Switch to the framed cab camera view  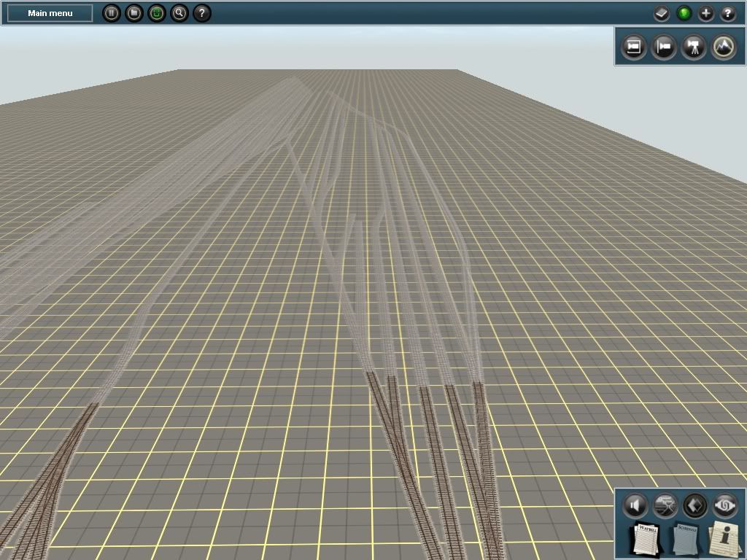pyautogui.click(x=634, y=47)
